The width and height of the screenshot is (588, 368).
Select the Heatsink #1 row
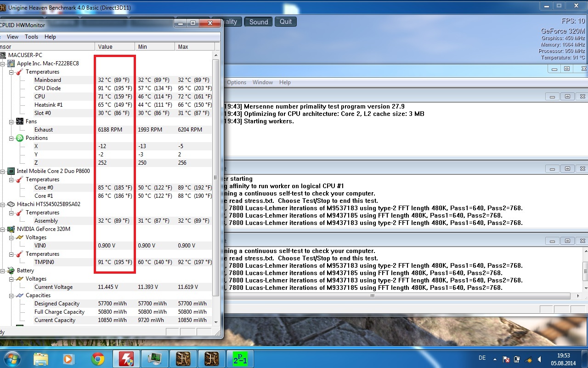coord(106,105)
